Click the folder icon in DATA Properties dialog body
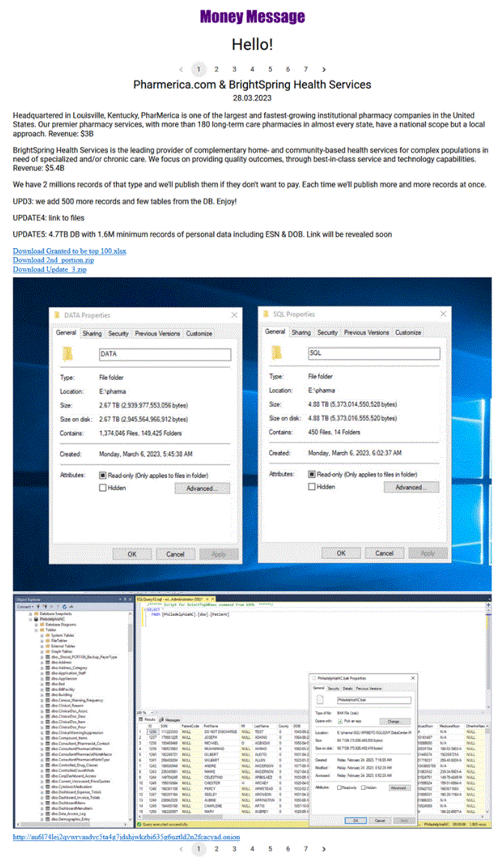The image size is (504, 861). (67, 354)
